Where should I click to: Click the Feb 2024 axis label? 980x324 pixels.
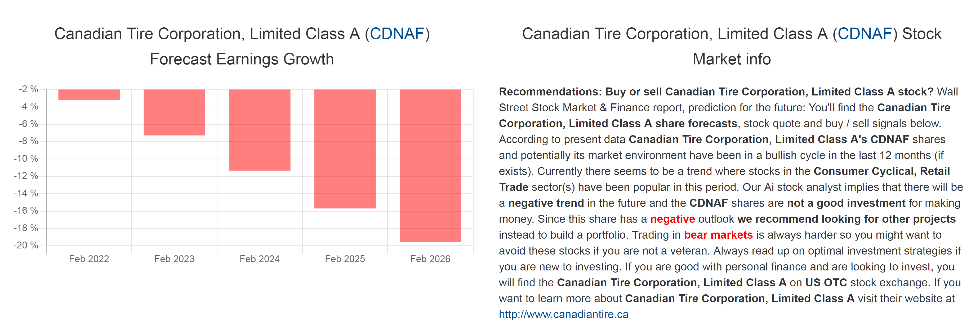[x=260, y=259]
